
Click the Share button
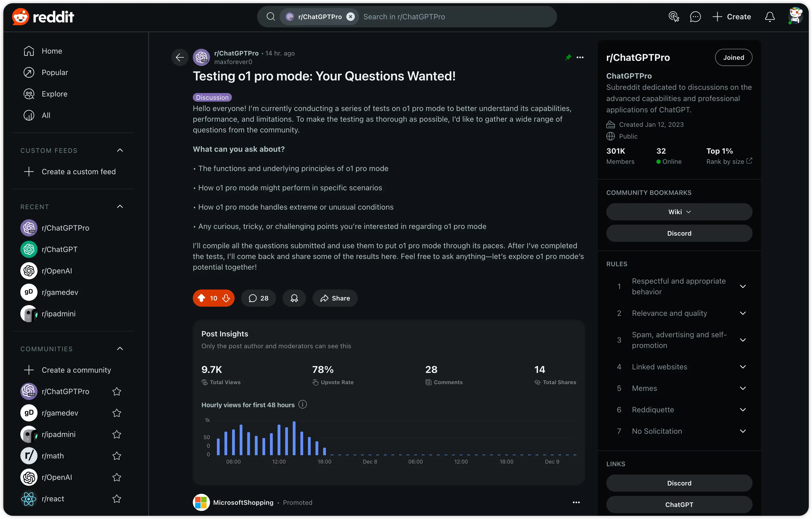[x=335, y=298]
